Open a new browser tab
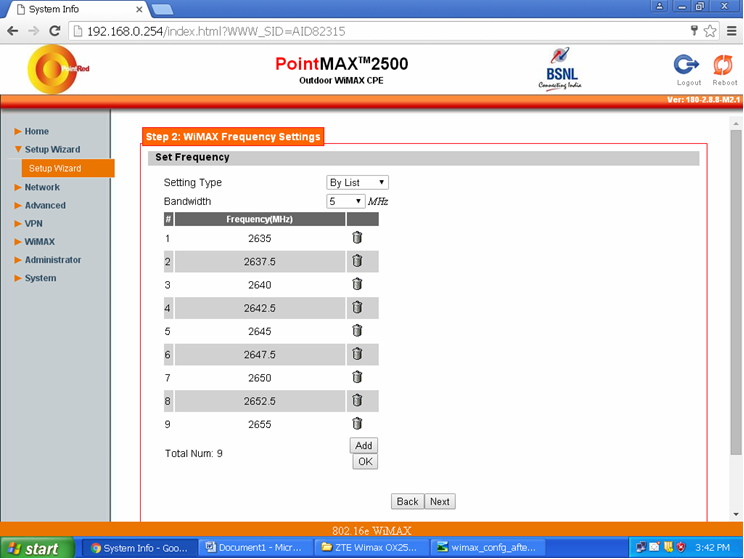This screenshot has width=744, height=559. (x=162, y=9)
